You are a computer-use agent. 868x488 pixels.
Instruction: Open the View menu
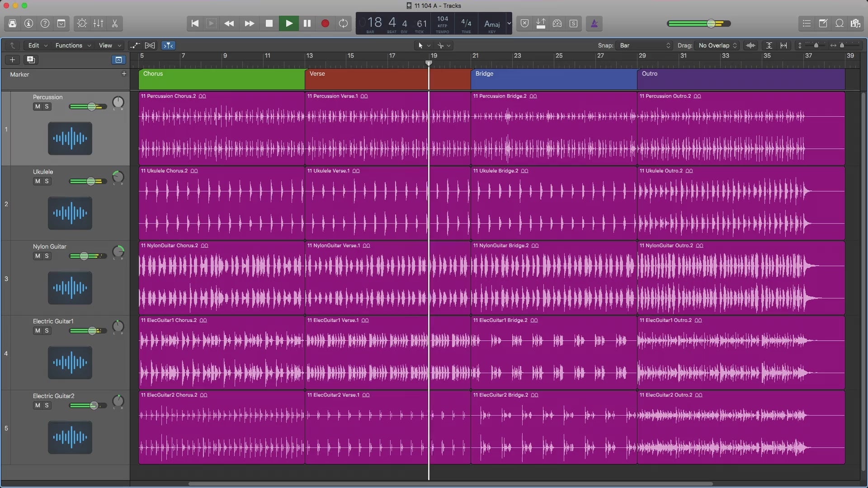110,46
